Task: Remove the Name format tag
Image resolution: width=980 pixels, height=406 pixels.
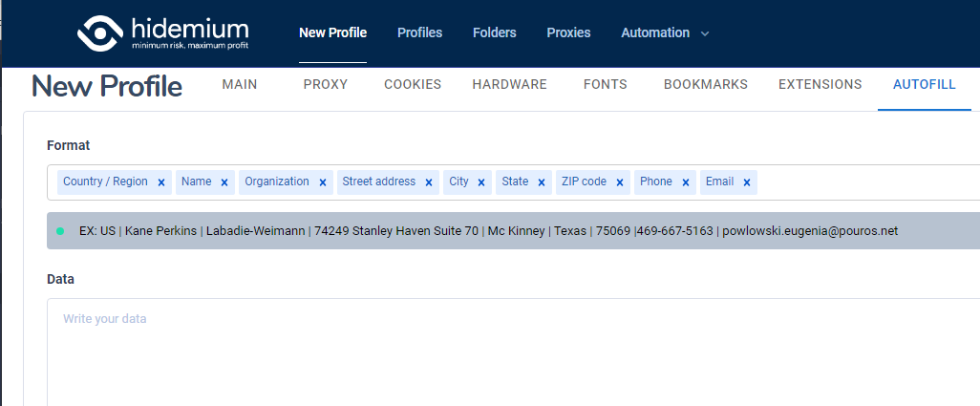Action: tap(224, 182)
